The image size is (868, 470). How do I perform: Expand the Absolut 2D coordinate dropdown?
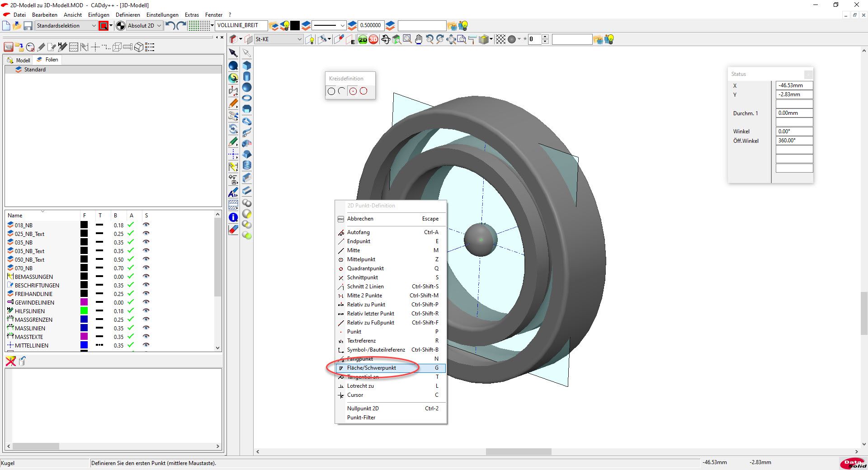pyautogui.click(x=159, y=26)
